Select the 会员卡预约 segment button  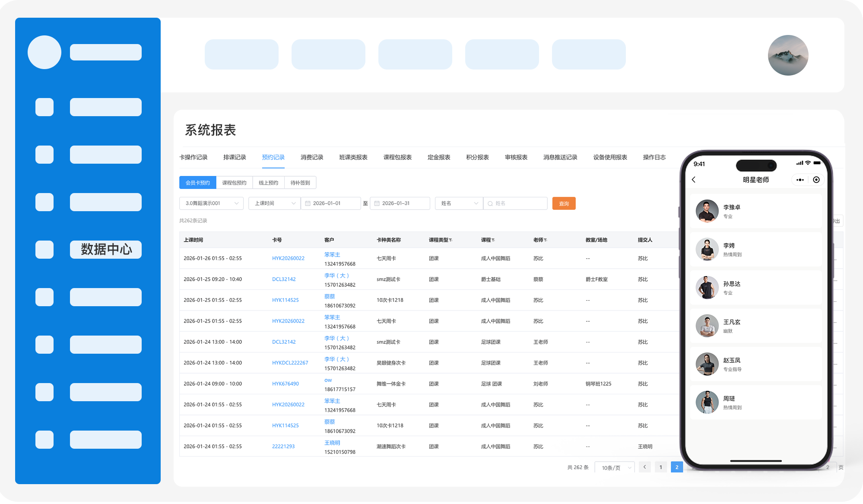point(197,183)
